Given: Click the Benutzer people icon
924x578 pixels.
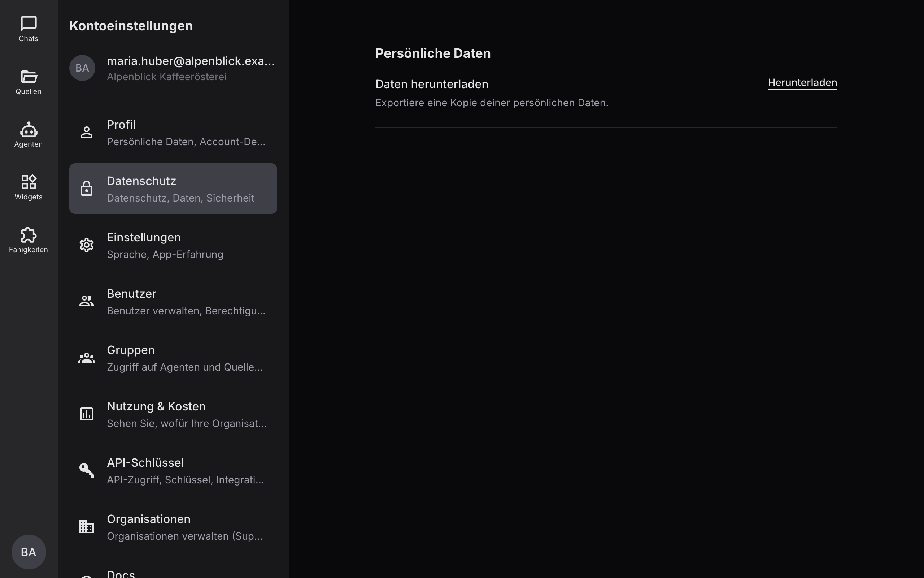Looking at the screenshot, I should 87,301.
